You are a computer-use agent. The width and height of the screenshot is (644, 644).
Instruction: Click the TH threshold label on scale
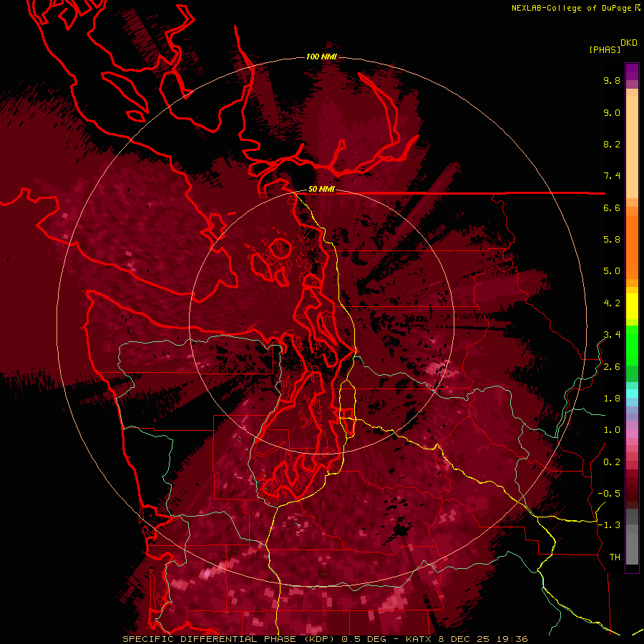(615, 557)
